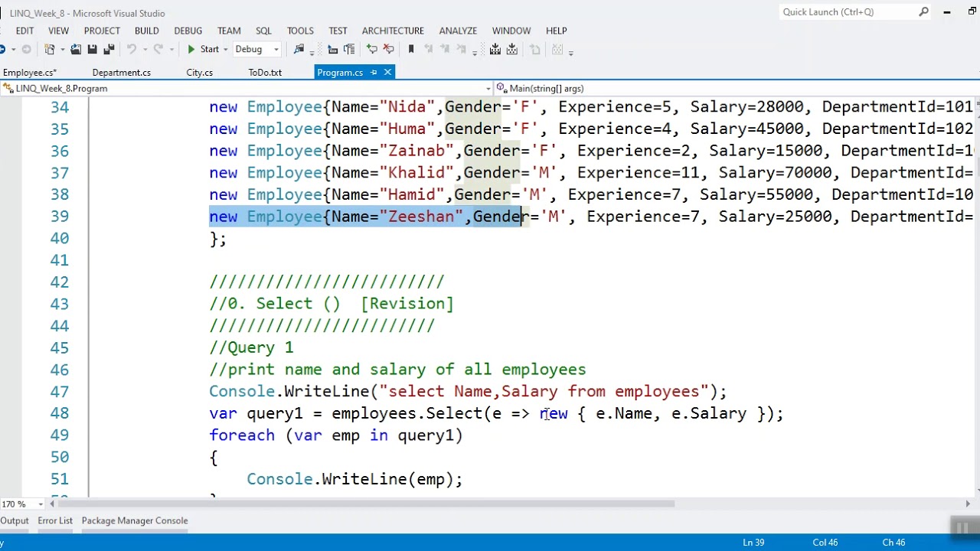Open the undo history dropdown arrow
The width and height of the screenshot is (980, 551).
[145, 50]
